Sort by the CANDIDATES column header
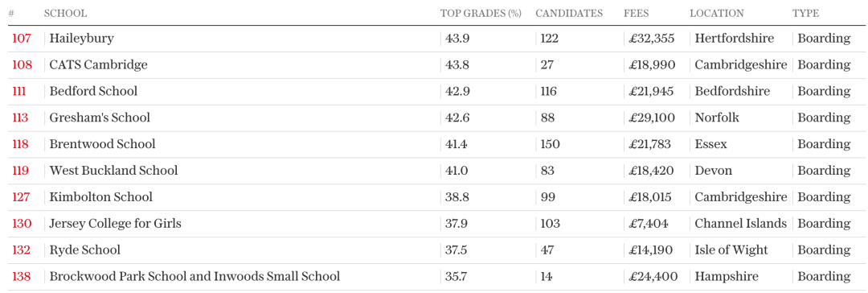 pyautogui.click(x=568, y=14)
